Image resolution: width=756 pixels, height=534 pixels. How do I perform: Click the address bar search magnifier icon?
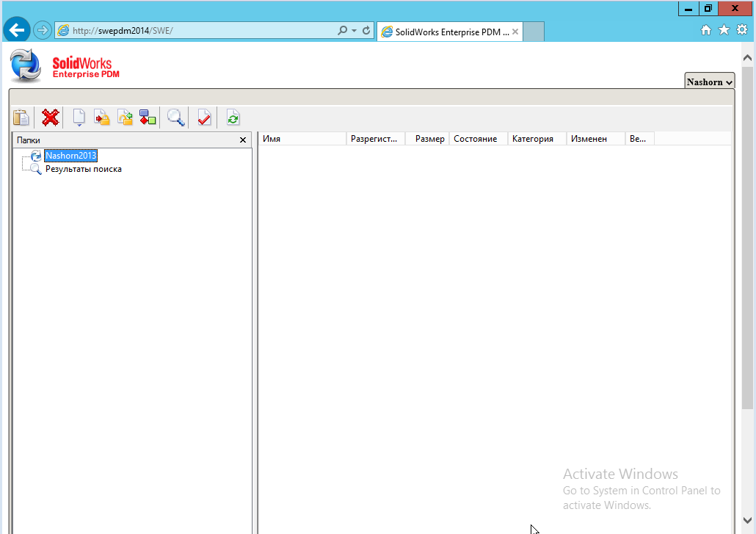click(342, 30)
